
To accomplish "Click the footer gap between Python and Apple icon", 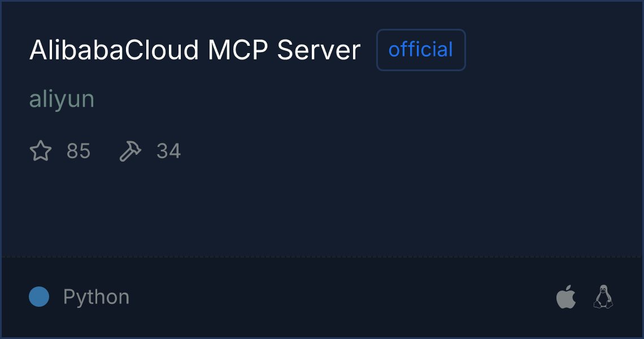I will tap(343, 297).
